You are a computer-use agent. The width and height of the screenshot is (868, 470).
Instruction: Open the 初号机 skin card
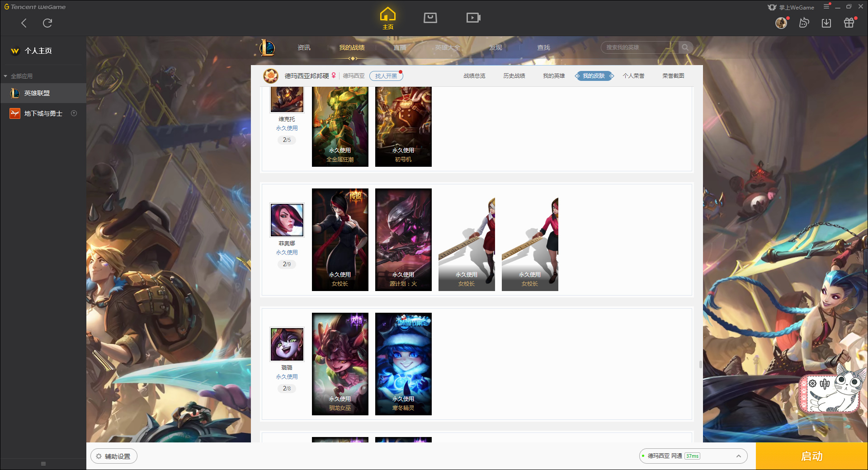pos(403,127)
